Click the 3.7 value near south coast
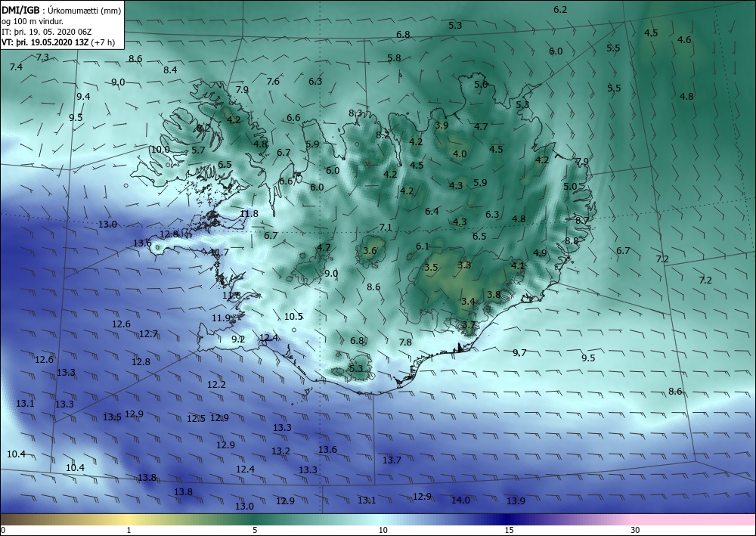 tap(469, 324)
